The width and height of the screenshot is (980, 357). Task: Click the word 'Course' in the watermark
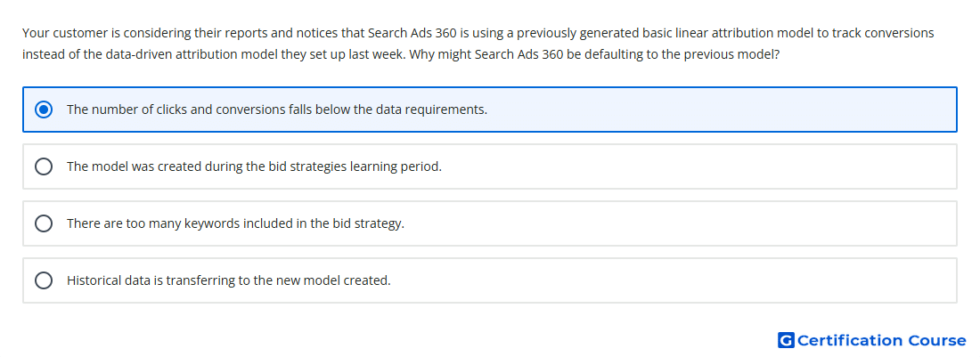937,340
